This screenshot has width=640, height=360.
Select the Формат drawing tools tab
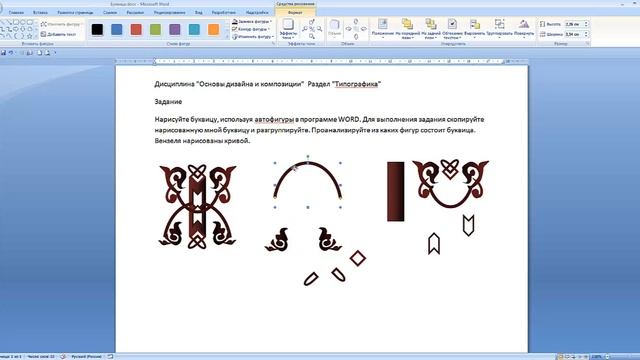coord(295,13)
